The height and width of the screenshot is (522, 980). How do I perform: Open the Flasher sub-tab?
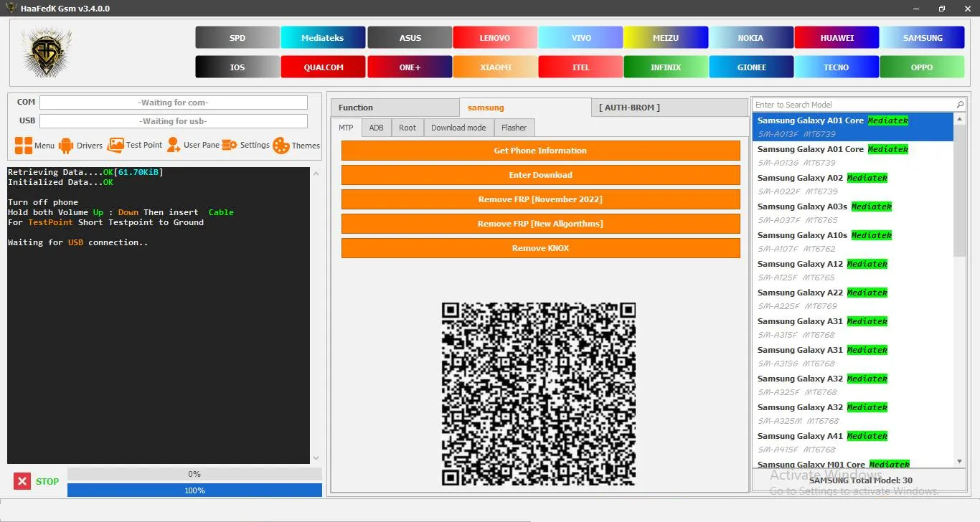[514, 128]
